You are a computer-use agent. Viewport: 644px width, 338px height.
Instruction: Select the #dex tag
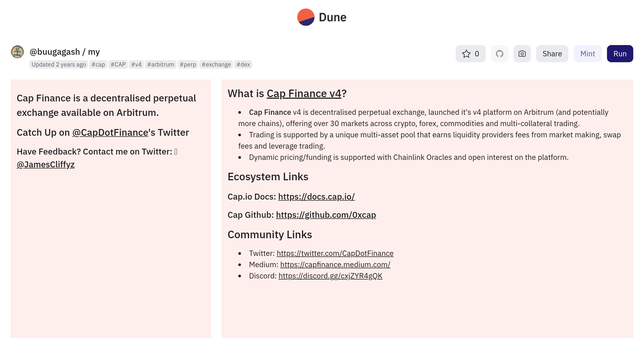click(x=243, y=64)
